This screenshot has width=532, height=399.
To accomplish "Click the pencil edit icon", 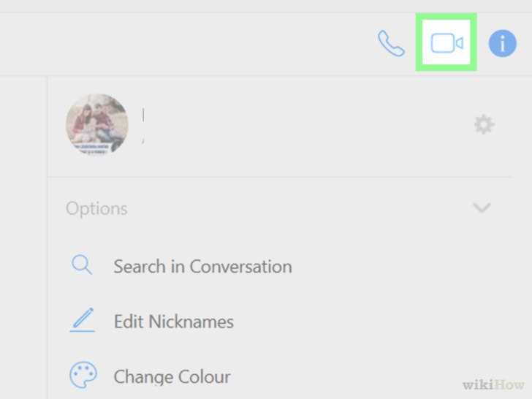I will click(x=82, y=320).
